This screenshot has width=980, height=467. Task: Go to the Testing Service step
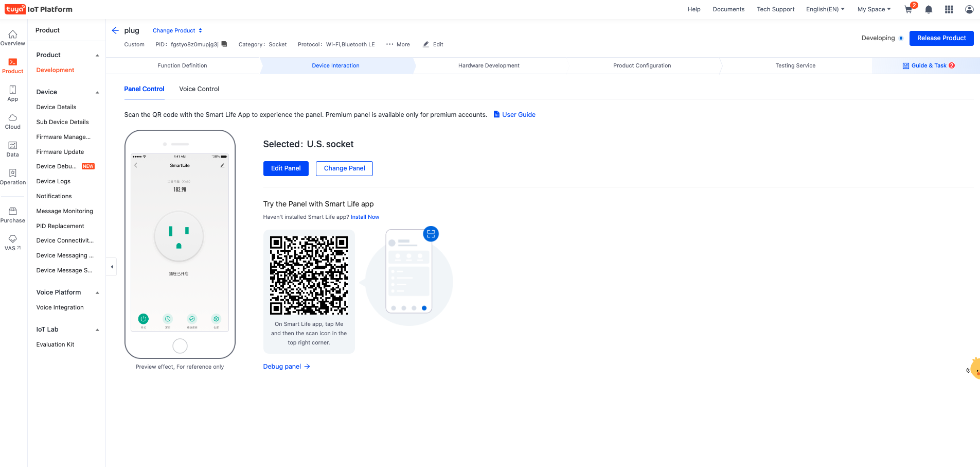pyautogui.click(x=795, y=65)
